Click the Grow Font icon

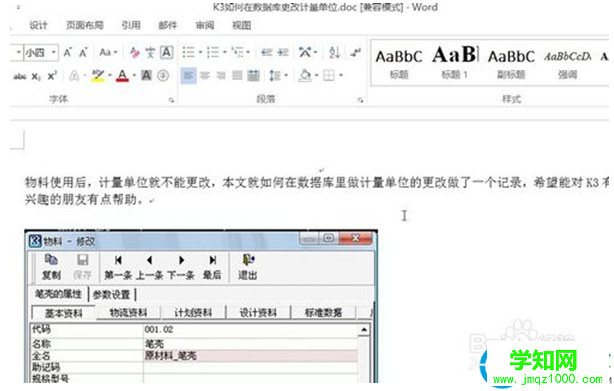[x=68, y=52]
